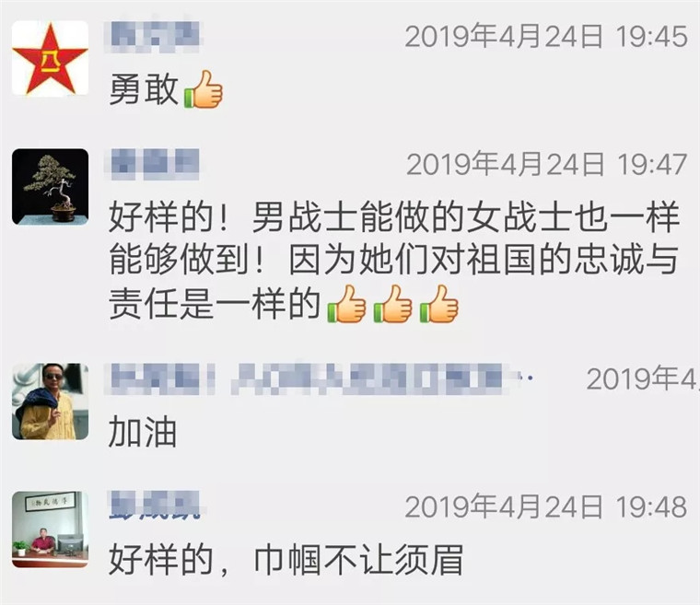This screenshot has height=605, width=700.
Task: Select comment 好样的，巾帼不让须眉
Action: point(286,559)
